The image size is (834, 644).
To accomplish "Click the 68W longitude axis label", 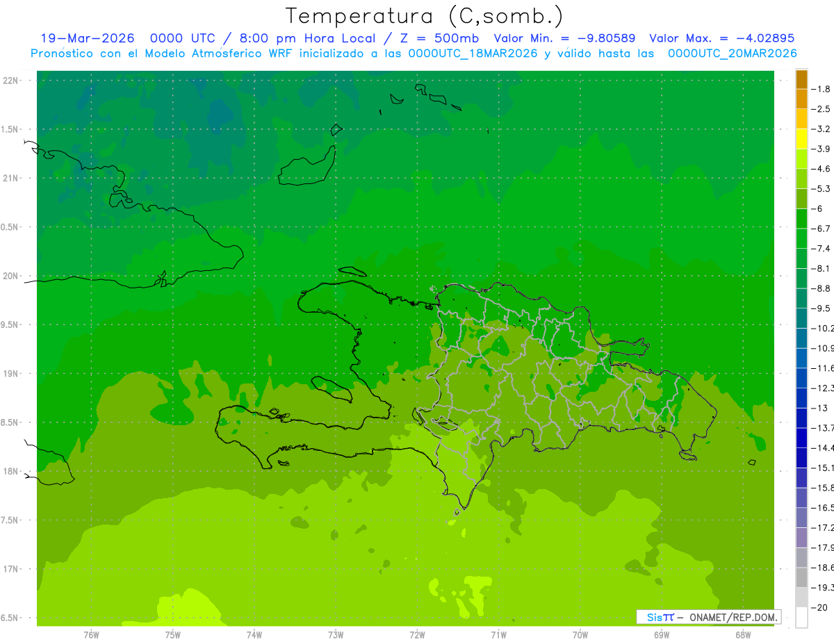I will coord(743,634).
